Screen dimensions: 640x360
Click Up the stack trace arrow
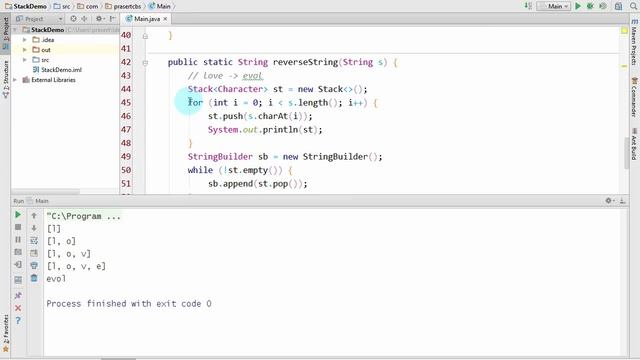coord(34,215)
